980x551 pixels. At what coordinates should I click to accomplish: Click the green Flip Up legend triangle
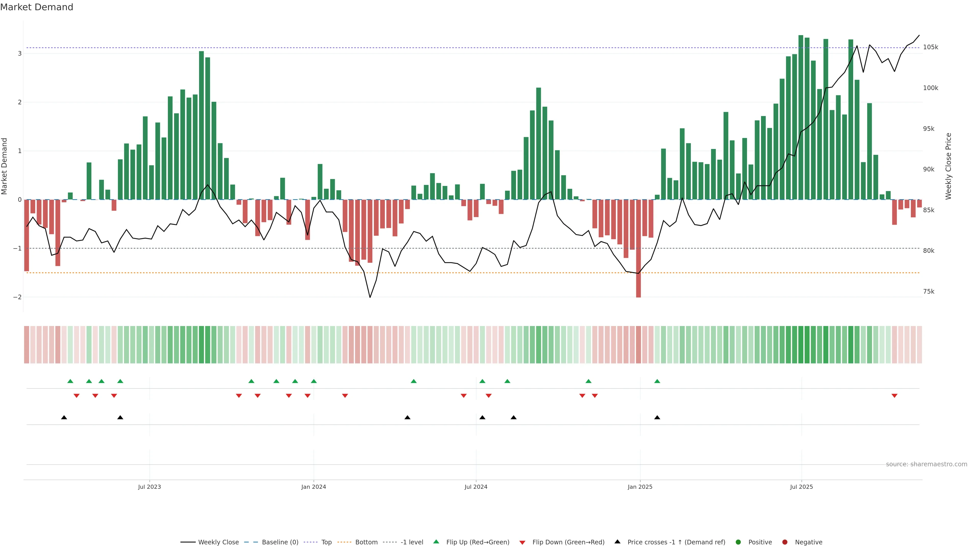point(436,542)
